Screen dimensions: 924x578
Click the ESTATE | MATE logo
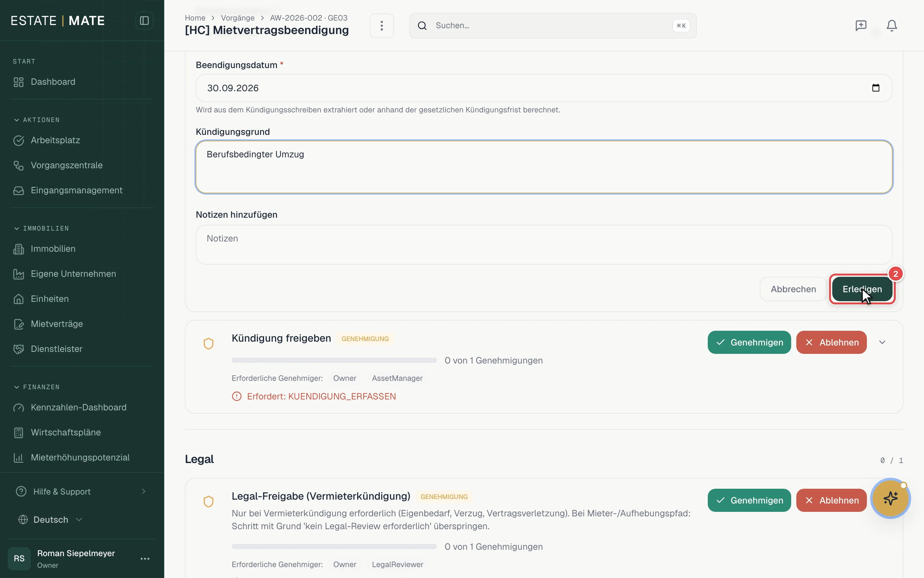[x=58, y=20]
